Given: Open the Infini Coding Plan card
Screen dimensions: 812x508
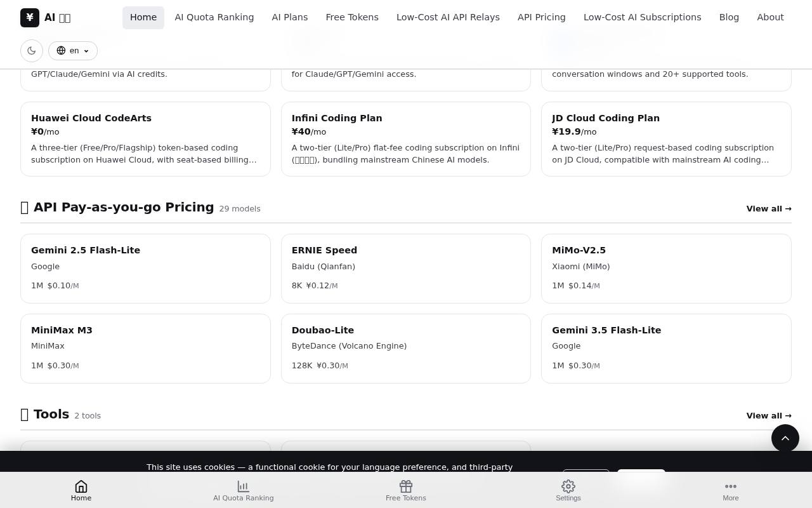Looking at the screenshot, I should (x=406, y=139).
